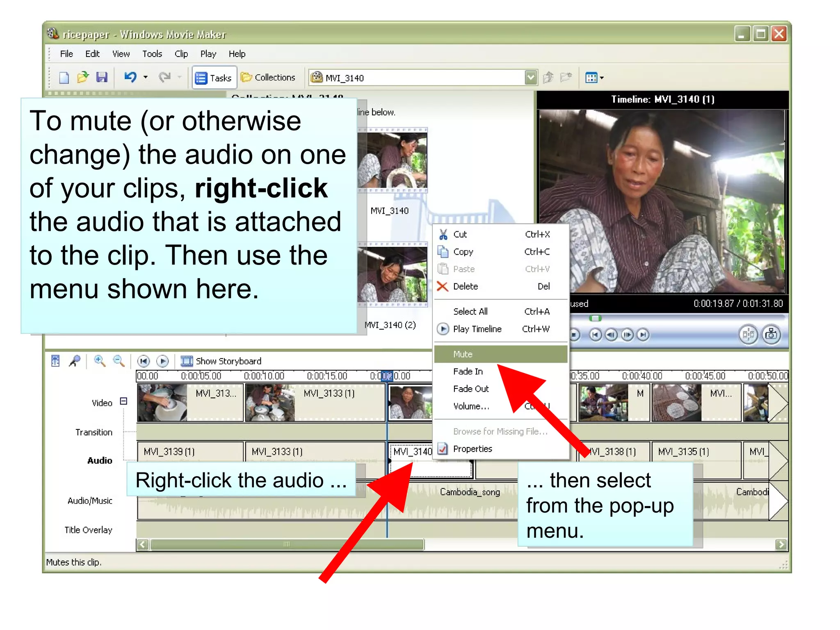Image resolution: width=840 pixels, height=630 pixels.
Task: Open the Undo history dropdown arrow
Action: click(145, 77)
